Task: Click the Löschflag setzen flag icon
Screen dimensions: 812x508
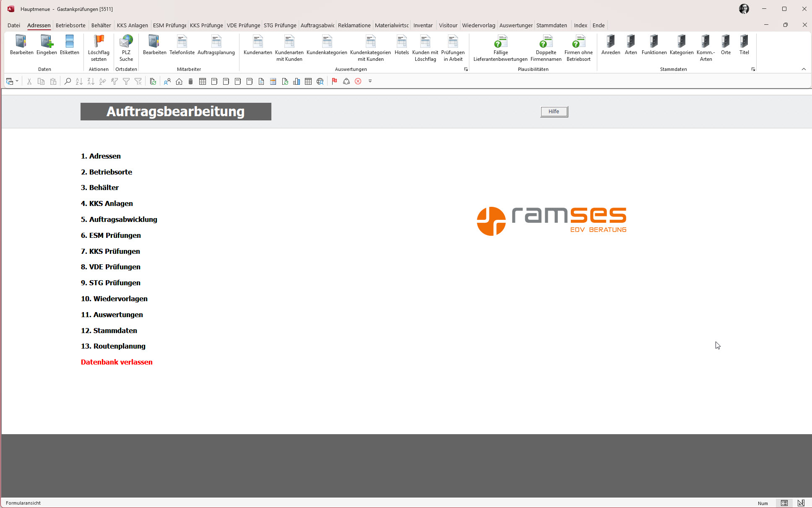Action: coord(99,48)
